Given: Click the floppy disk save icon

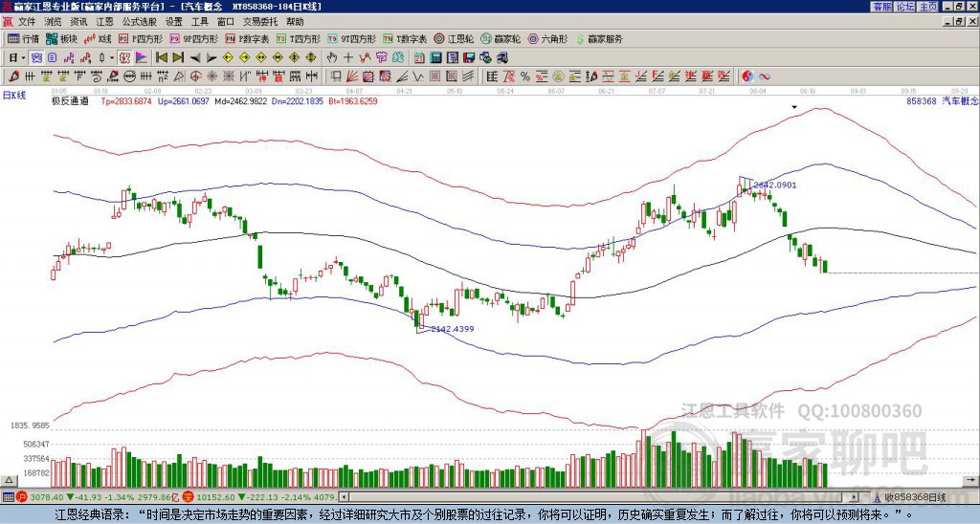Looking at the screenshot, I should pyautogui.click(x=469, y=58).
